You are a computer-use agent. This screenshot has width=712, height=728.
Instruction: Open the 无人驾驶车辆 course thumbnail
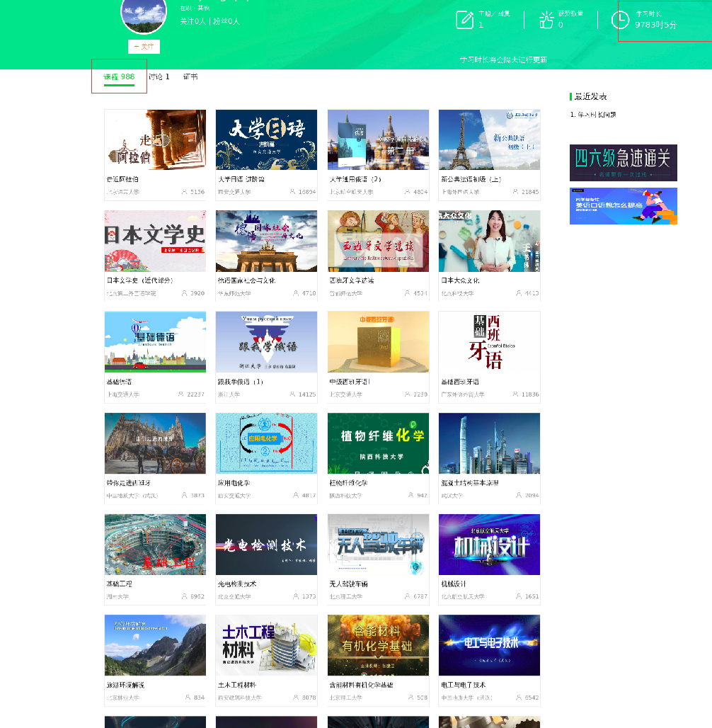point(378,545)
